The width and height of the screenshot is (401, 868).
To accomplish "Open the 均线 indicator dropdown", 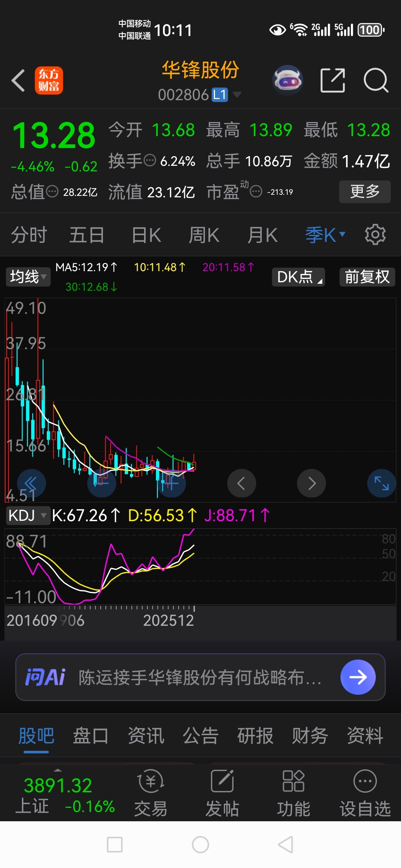I will pos(28,277).
